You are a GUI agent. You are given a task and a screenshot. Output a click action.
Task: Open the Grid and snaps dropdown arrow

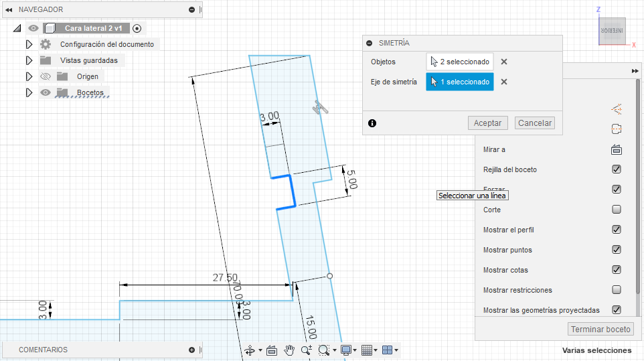tap(376, 350)
